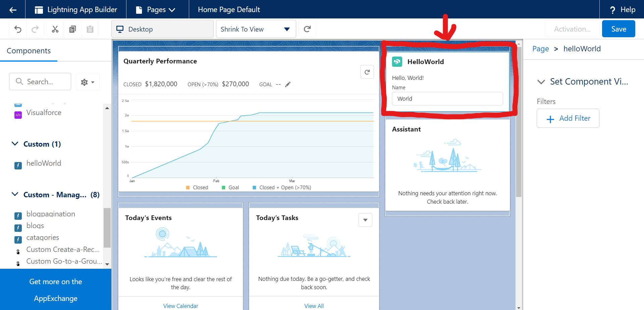This screenshot has height=310, width=644.
Task: Collapse the Custom - Managed section
Action: [x=15, y=194]
